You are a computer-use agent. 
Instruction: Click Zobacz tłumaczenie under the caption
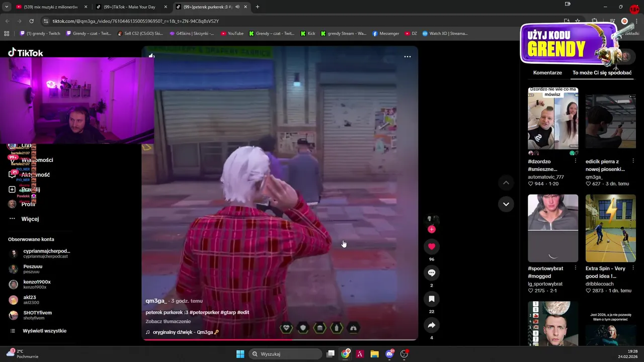(x=168, y=321)
